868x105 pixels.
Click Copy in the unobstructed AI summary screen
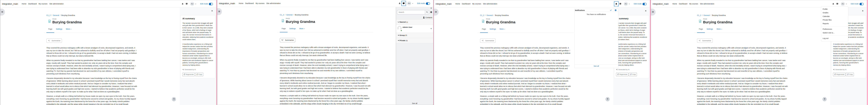199,74
